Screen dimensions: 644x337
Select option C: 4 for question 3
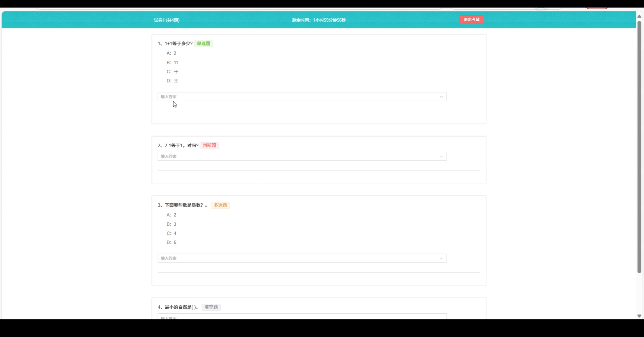click(171, 233)
